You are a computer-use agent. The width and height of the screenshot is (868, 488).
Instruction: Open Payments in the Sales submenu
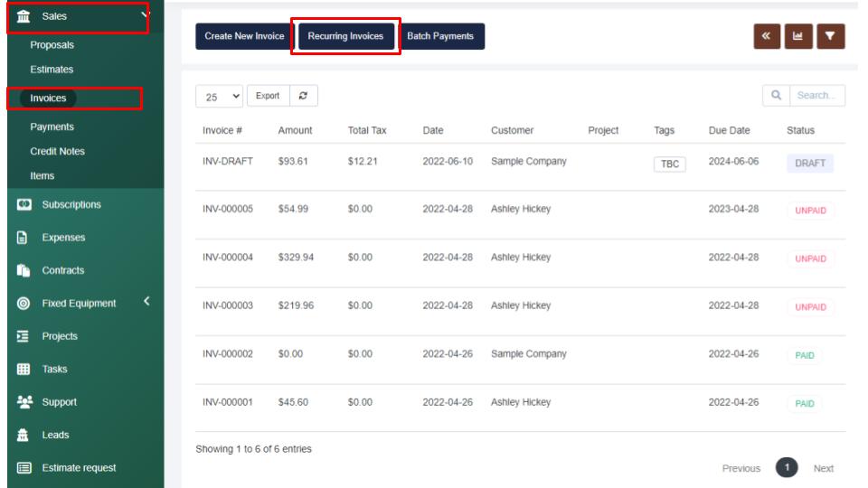[52, 127]
